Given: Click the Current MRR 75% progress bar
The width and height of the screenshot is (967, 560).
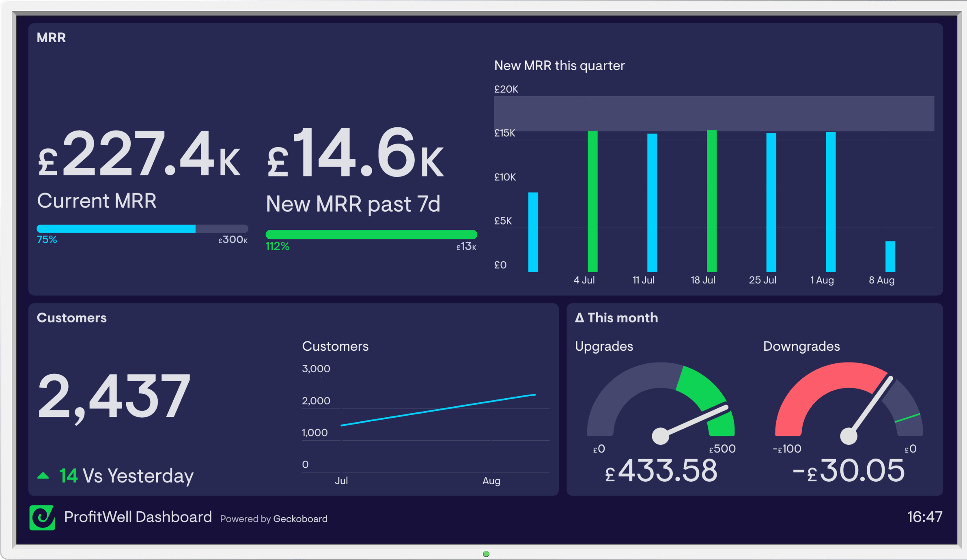Looking at the screenshot, I should tap(142, 229).
